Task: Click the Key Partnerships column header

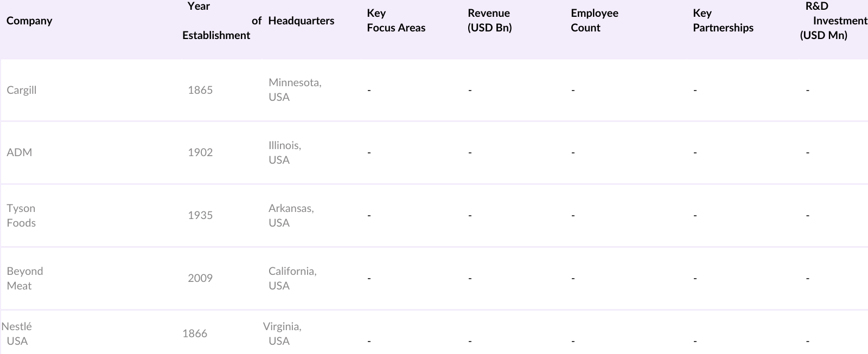Action: point(723,21)
